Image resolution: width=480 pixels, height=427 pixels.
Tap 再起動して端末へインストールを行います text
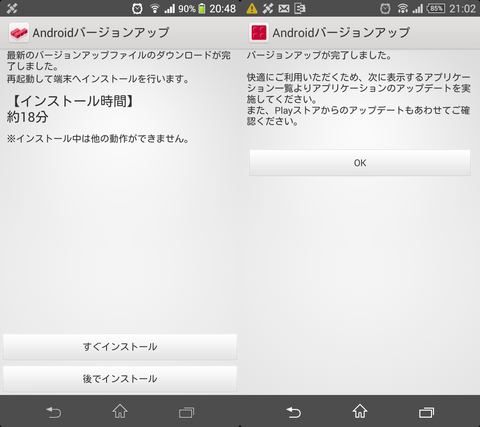[x=98, y=79]
